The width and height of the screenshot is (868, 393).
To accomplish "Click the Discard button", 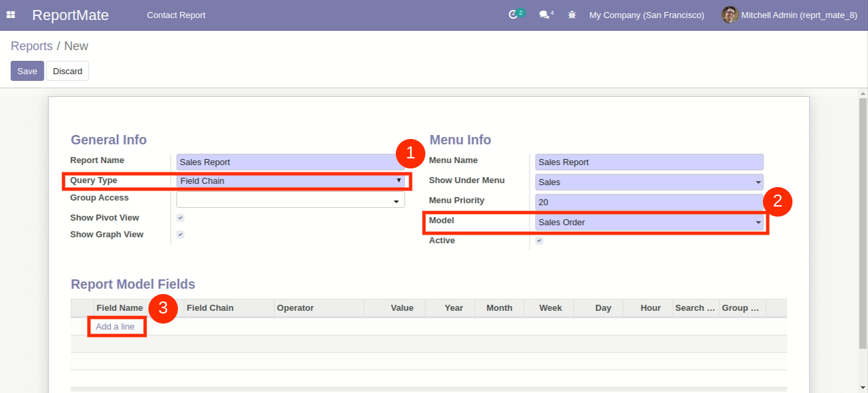I will 68,71.
